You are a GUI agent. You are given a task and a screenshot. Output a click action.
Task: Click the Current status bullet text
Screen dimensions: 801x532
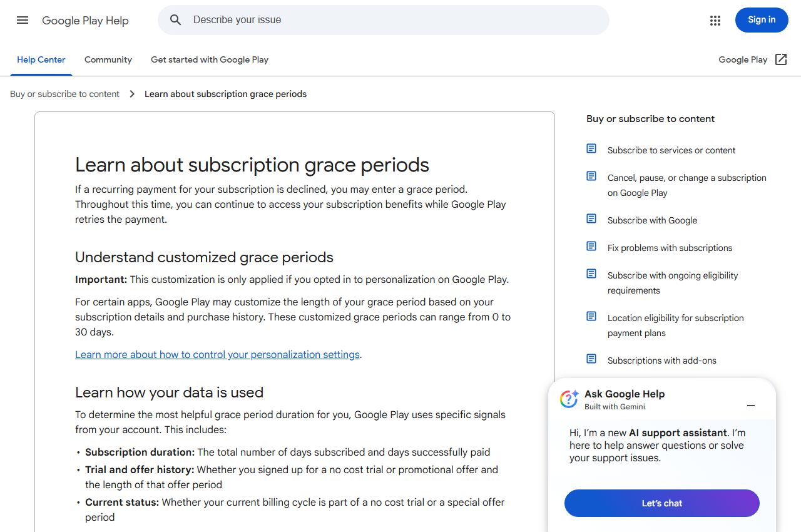click(x=295, y=509)
